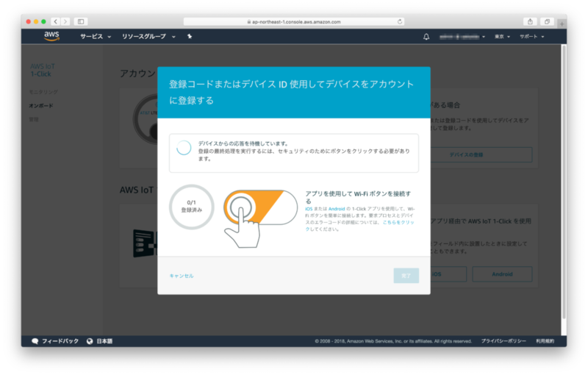588x375 pixels.
Task: Open the notification bell
Action: (x=426, y=37)
